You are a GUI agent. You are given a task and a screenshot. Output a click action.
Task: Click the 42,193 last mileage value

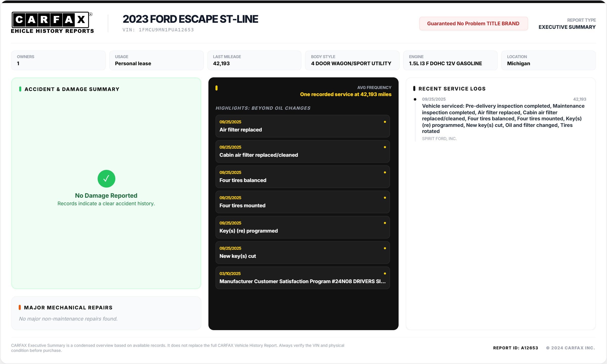coord(221,63)
